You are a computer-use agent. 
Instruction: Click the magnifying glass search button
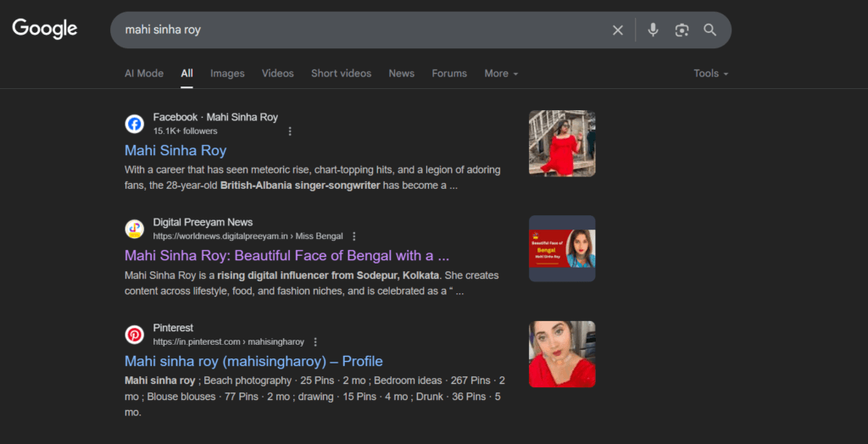click(x=710, y=30)
